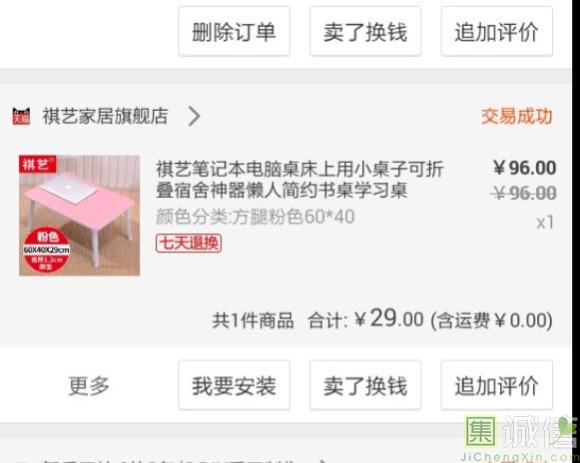This screenshot has height=463, width=580.
Task: Tap the 七天退换 return policy badge
Action: click(189, 243)
